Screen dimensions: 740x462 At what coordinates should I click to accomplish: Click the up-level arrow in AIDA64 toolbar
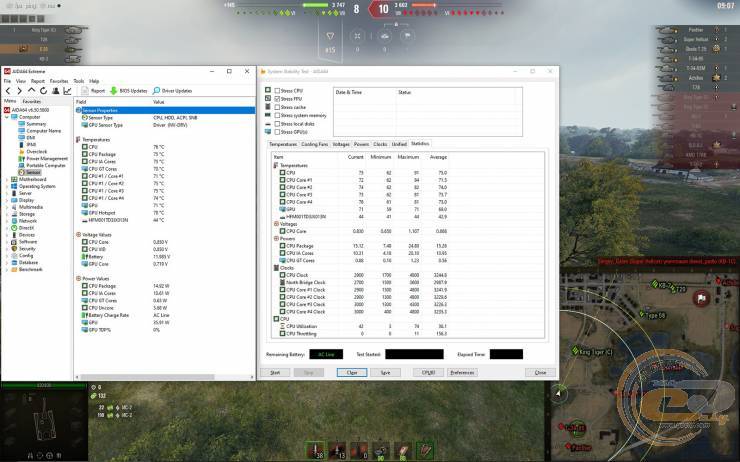pos(31,90)
